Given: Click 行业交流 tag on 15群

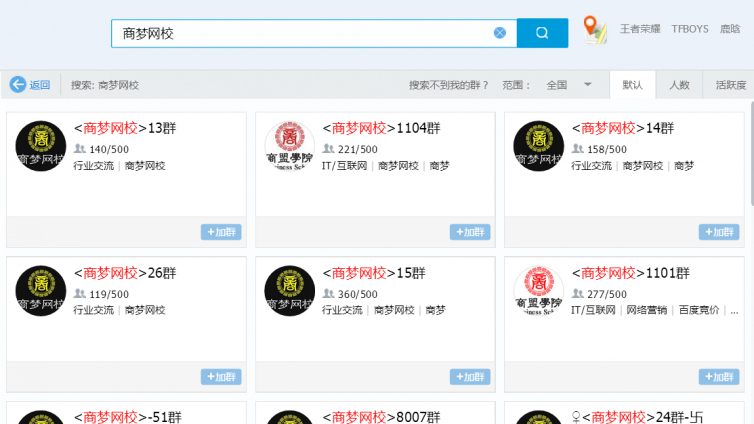Looking at the screenshot, I should (342, 310).
